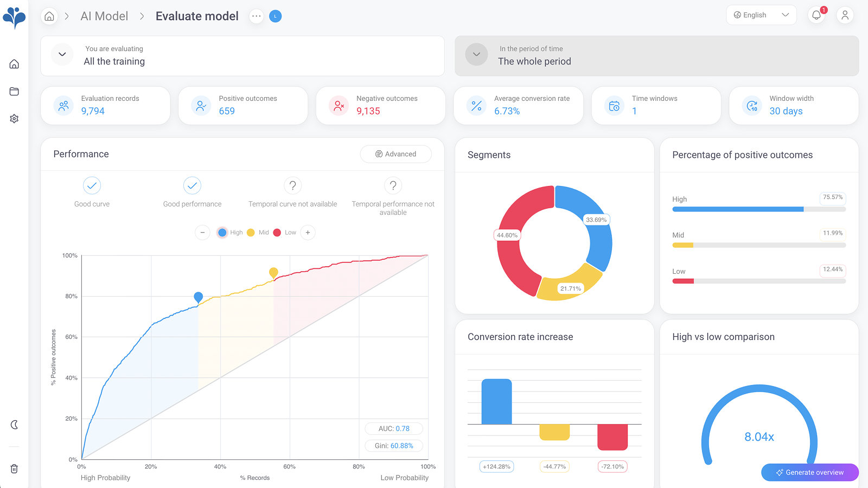Click the Advanced button

coord(395,154)
